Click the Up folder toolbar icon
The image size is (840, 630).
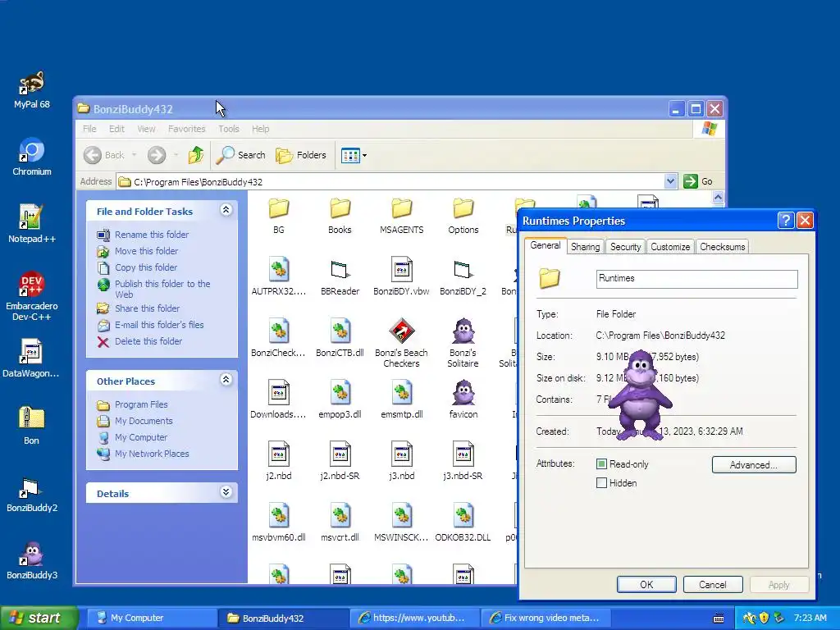point(196,155)
